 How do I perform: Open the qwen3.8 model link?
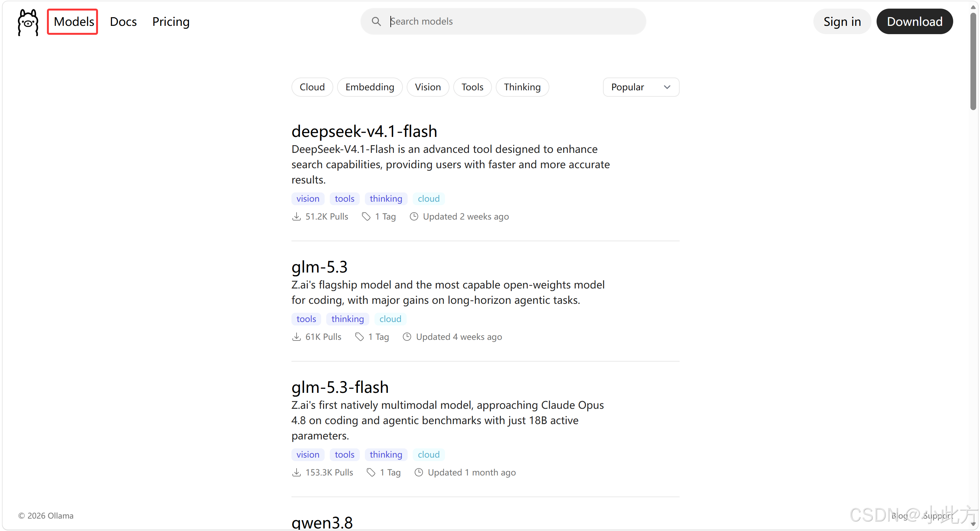(x=322, y=522)
